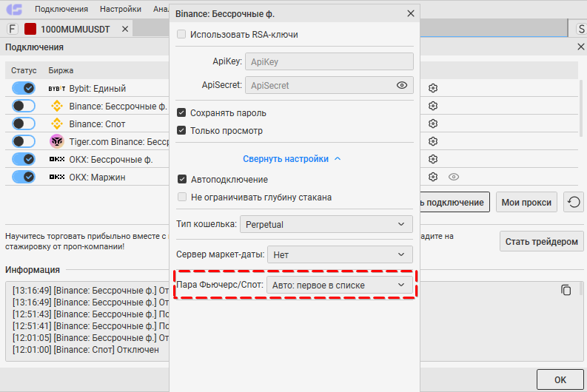Click log line starting [12:51:43]
Image resolution: width=587 pixels, height=392 pixels.
[90, 314]
